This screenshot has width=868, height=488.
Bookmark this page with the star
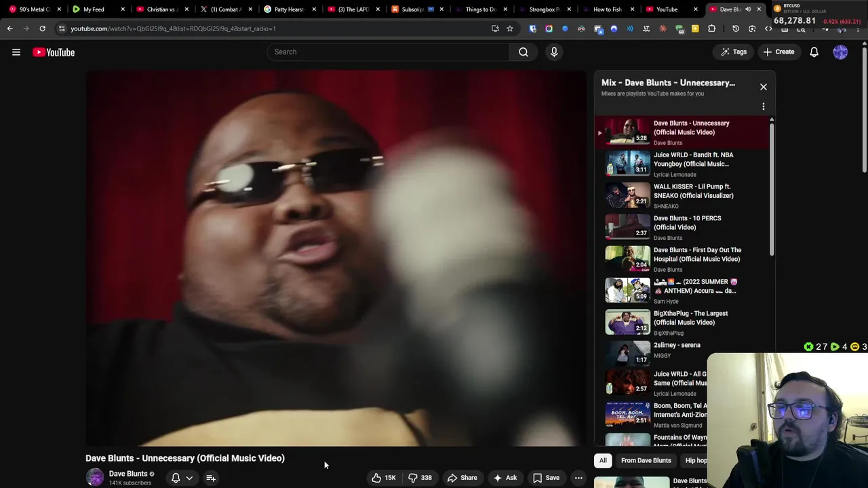[510, 28]
